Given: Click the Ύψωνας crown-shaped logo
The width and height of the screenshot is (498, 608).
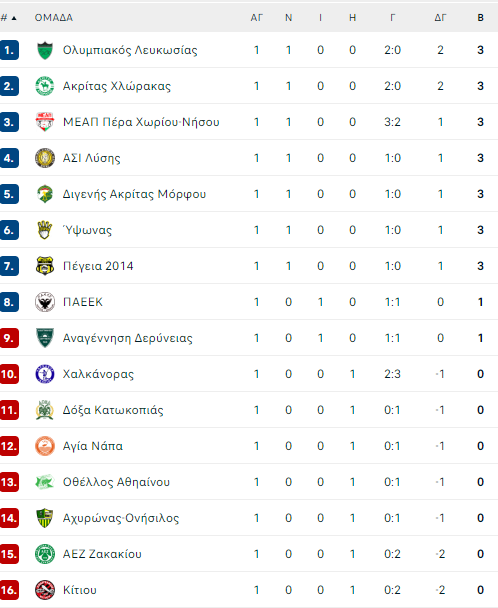Looking at the screenshot, I should (x=45, y=230).
